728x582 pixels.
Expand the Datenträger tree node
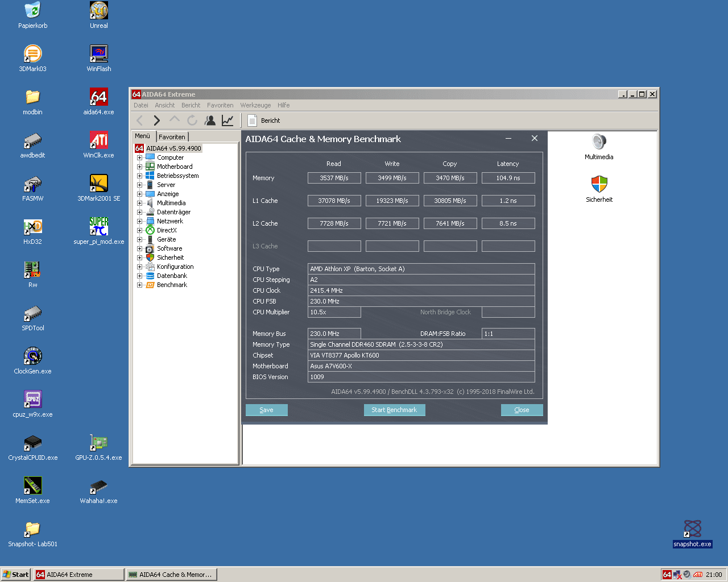click(139, 212)
